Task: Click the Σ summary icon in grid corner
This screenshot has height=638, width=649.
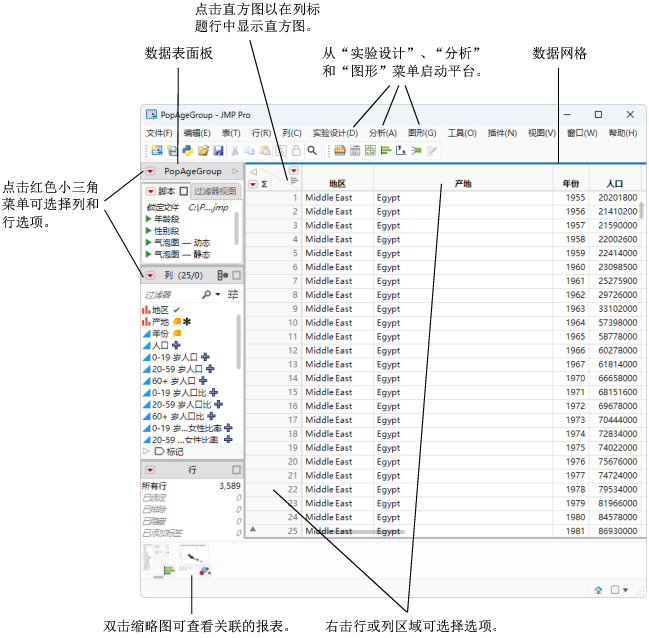Action: [x=264, y=184]
